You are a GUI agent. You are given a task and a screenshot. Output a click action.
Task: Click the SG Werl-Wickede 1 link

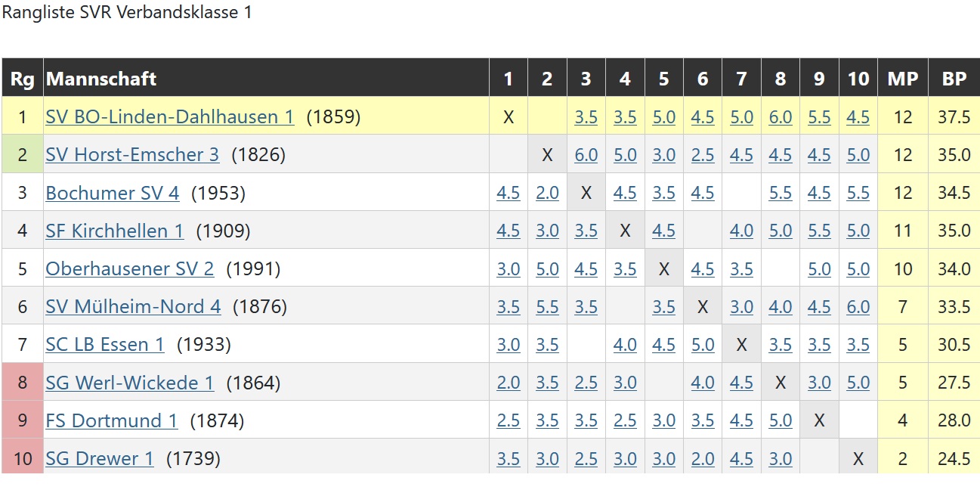tap(130, 383)
